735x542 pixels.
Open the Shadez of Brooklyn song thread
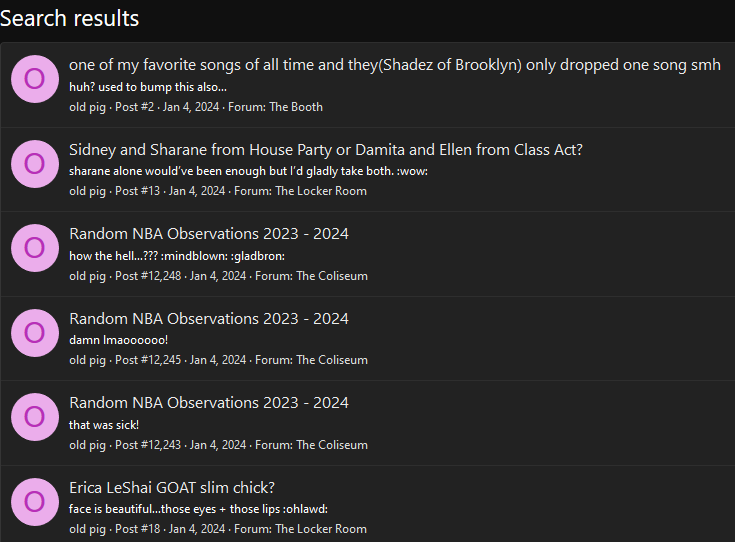[x=394, y=65]
